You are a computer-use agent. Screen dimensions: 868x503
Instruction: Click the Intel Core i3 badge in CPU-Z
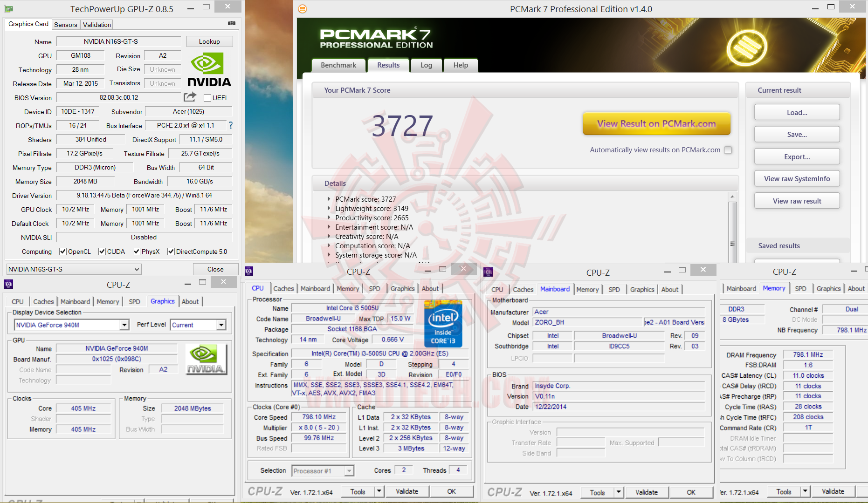443,325
